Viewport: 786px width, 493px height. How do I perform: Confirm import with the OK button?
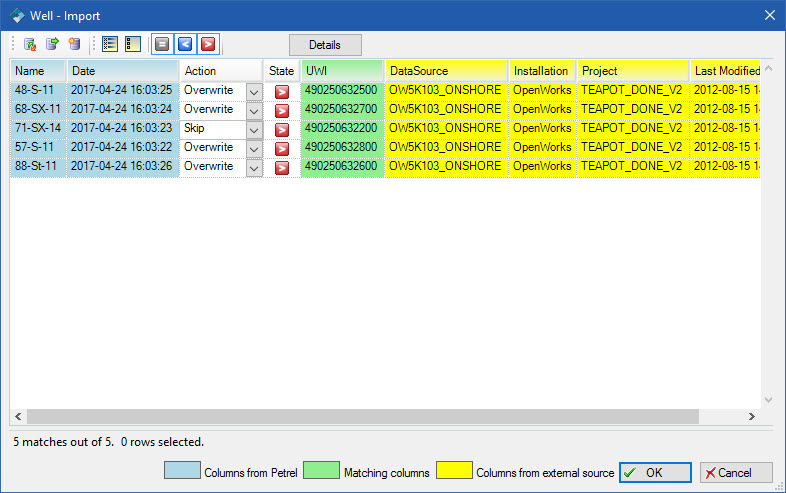[x=655, y=472]
